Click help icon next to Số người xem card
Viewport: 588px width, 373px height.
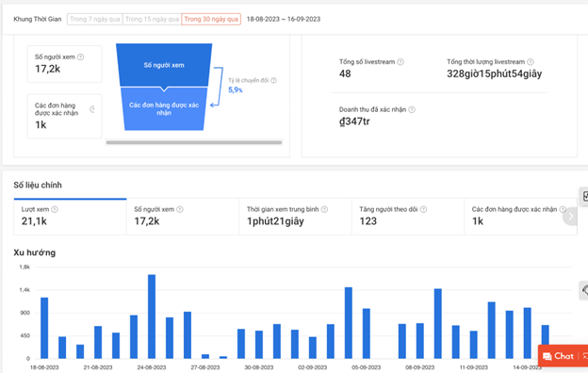(x=81, y=57)
